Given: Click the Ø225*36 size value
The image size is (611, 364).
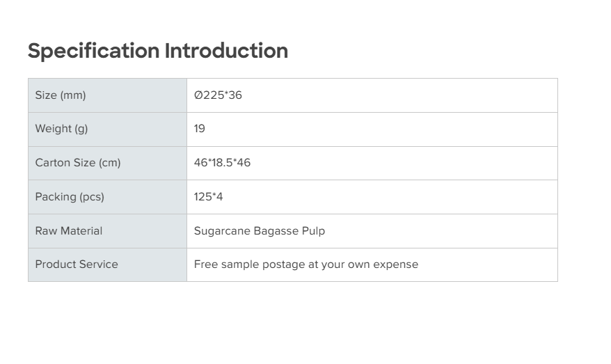Looking at the screenshot, I should click(x=218, y=95).
